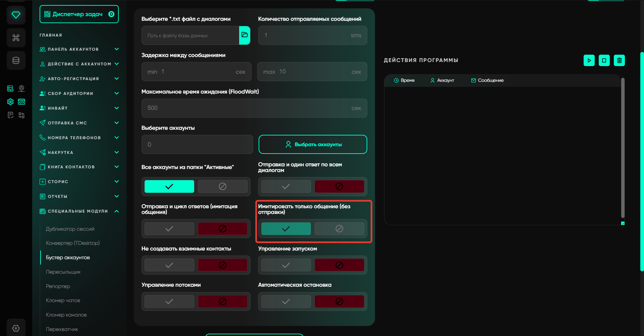Disable 'Все аккаунты из папки Активные' option
The width and height of the screenshot is (644, 336).
(222, 186)
